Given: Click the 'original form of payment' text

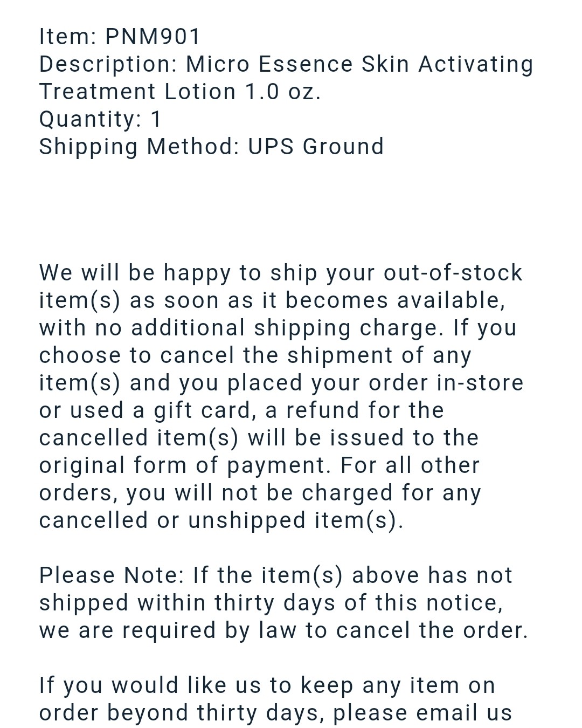Looking at the screenshot, I should point(184,466).
